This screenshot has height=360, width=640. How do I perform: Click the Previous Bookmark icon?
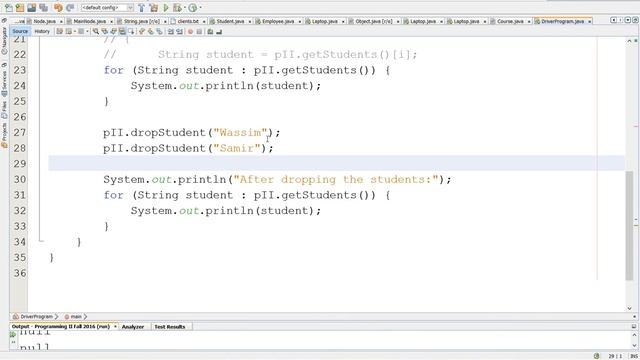(141, 31)
